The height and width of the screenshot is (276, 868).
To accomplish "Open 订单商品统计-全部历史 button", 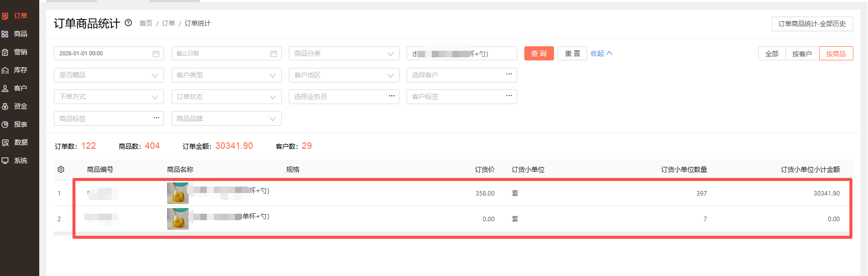I will (812, 24).
